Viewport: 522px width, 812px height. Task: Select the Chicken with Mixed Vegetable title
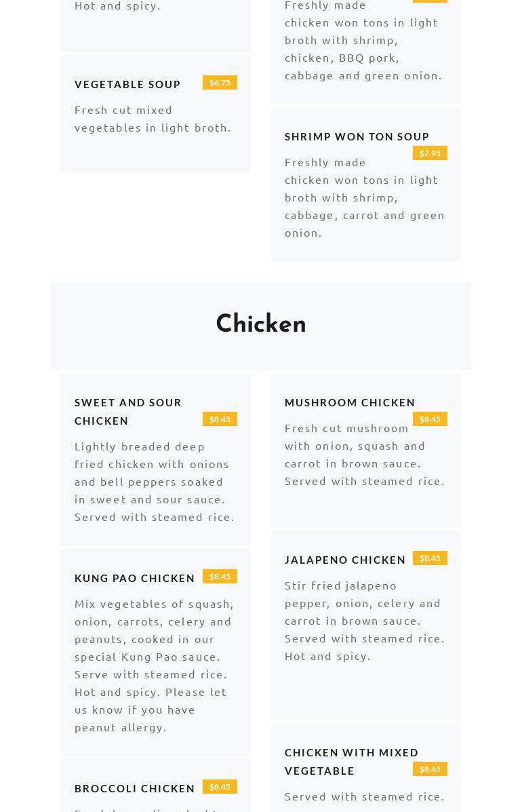click(352, 761)
